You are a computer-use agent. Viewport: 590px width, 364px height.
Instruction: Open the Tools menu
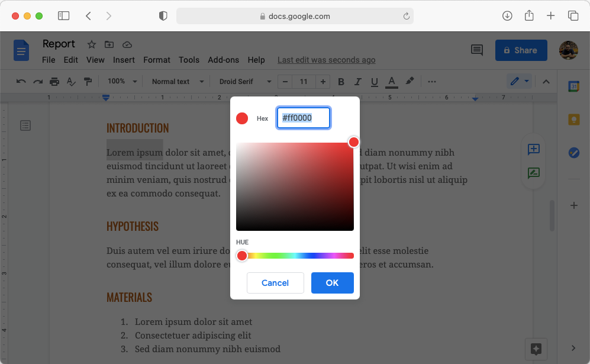(189, 60)
